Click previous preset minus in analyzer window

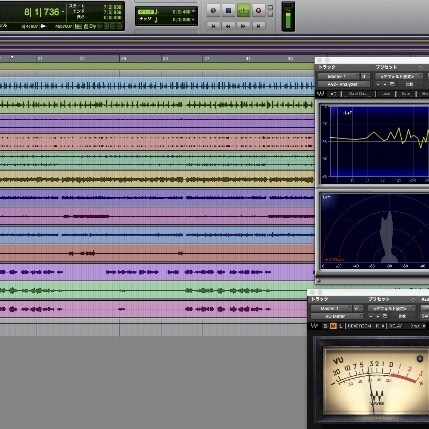pyautogui.click(x=378, y=84)
